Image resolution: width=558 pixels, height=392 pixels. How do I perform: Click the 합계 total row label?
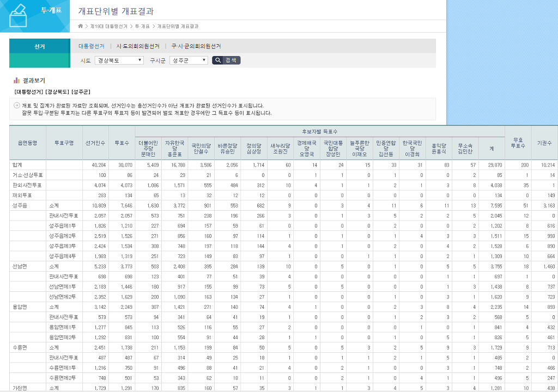[x=17, y=164]
